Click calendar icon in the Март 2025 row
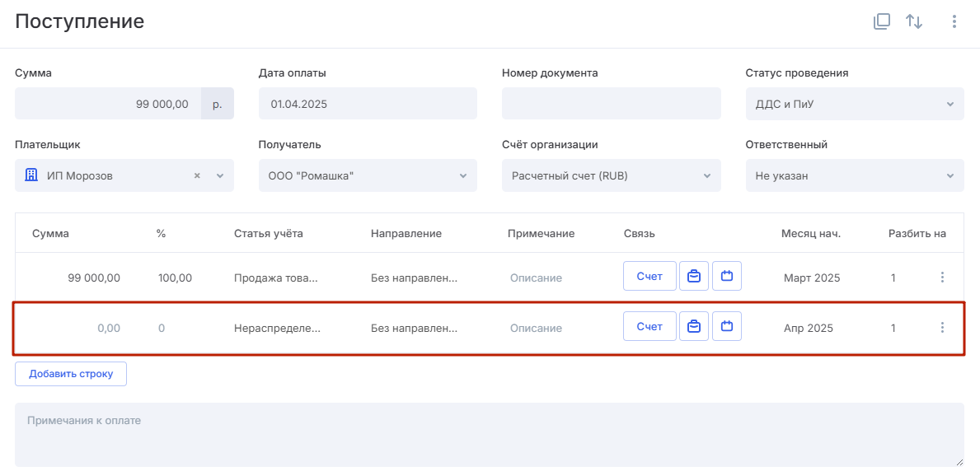 coord(727,276)
